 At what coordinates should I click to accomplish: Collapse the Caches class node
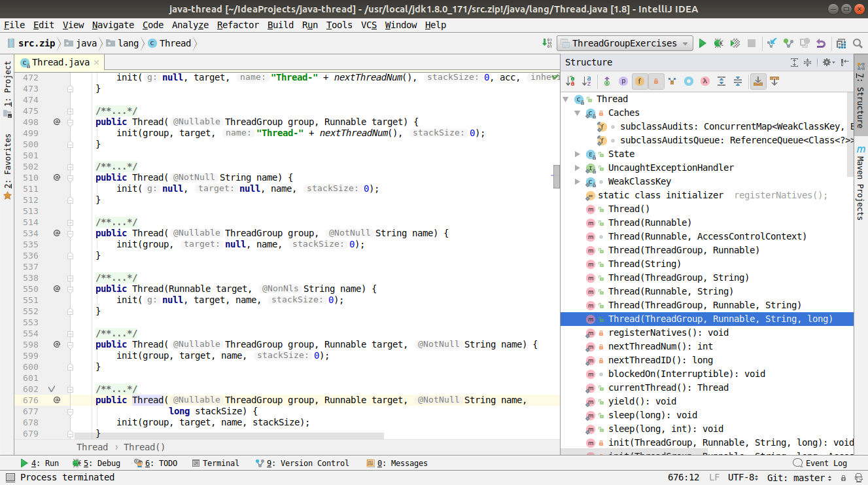(x=577, y=113)
